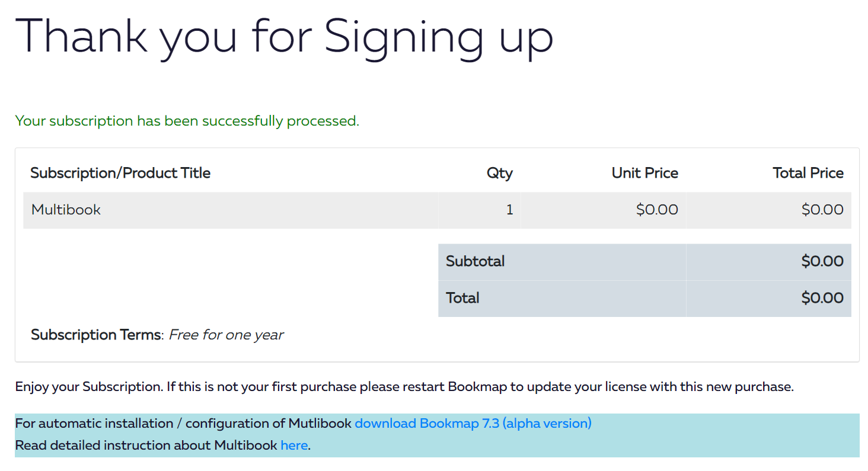The image size is (868, 471).
Task: Click the Total Price column header
Action: 808,173
